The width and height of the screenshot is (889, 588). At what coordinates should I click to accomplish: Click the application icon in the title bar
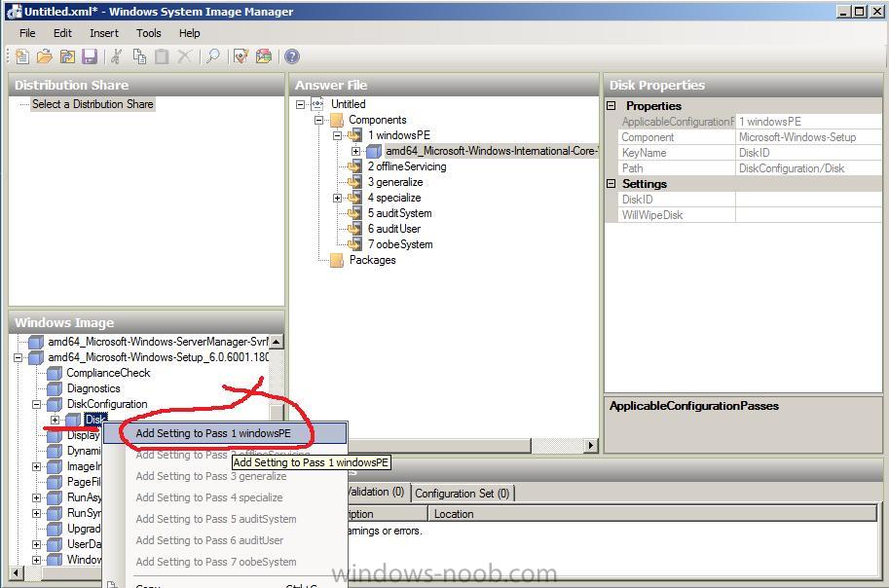pos(14,12)
